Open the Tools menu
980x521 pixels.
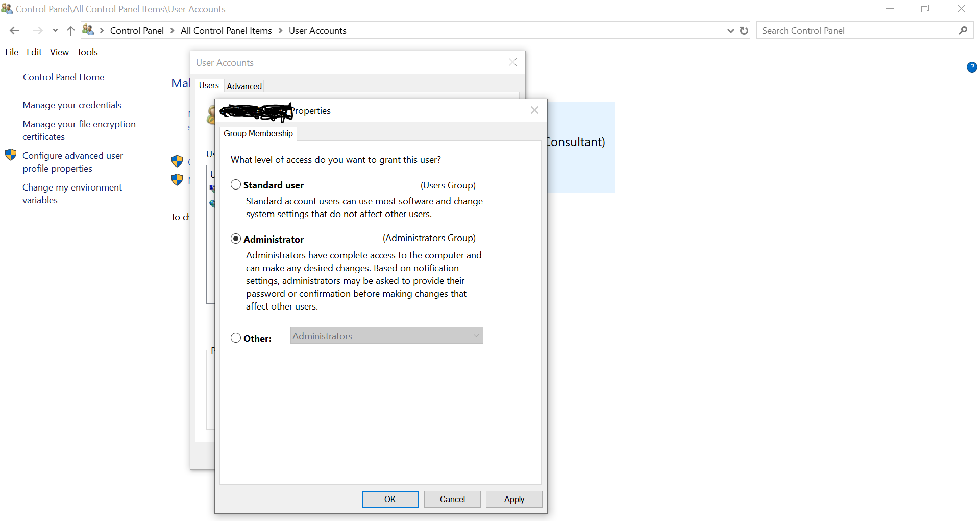pos(87,52)
